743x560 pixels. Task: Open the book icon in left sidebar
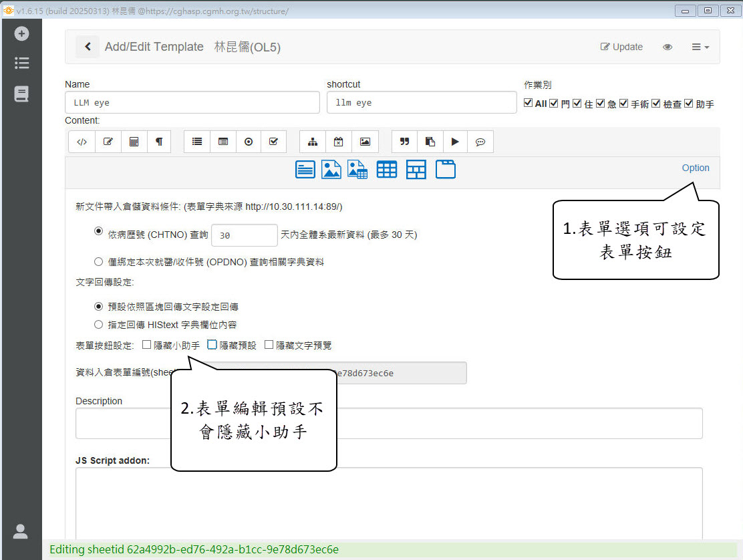(x=21, y=94)
